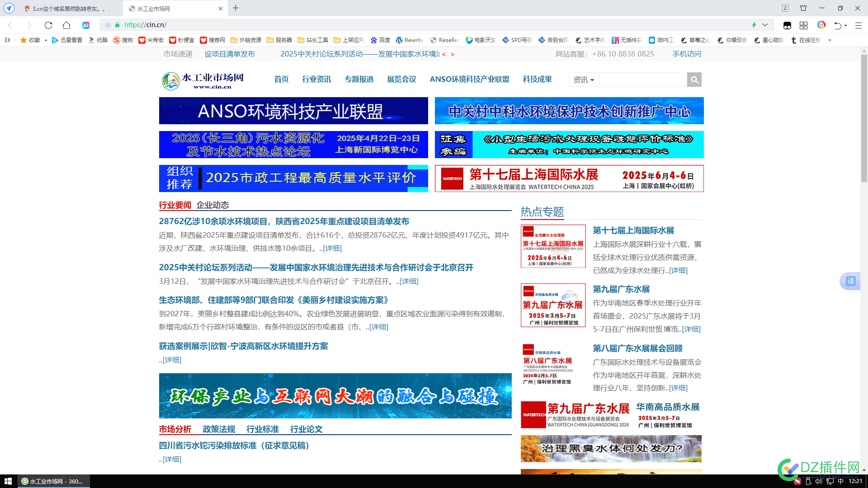
Task: Click previous arrow in news ticker
Action: tap(444, 54)
